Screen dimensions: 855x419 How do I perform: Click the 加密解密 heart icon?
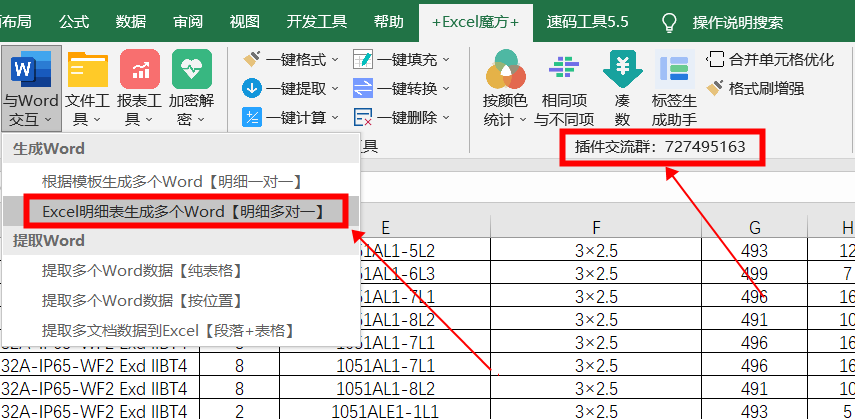(191, 69)
